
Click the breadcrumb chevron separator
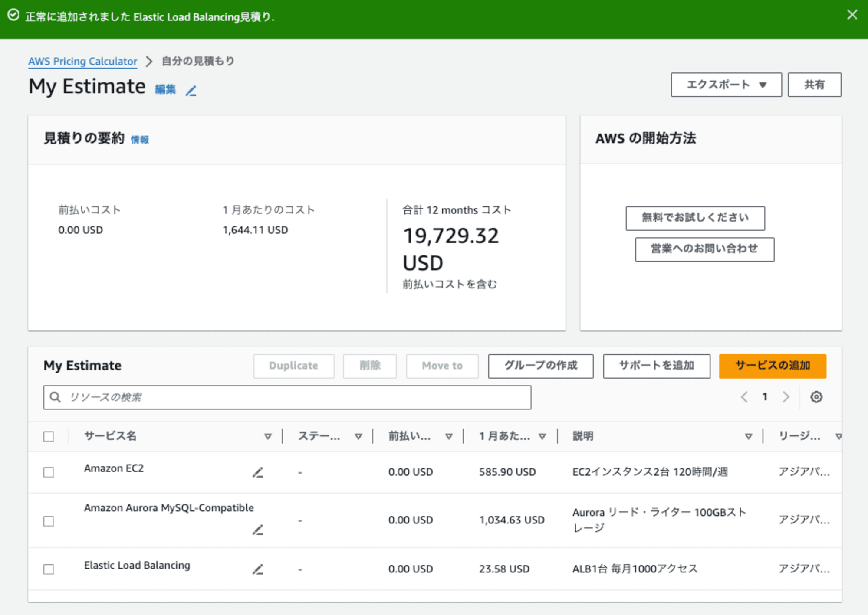tap(149, 61)
